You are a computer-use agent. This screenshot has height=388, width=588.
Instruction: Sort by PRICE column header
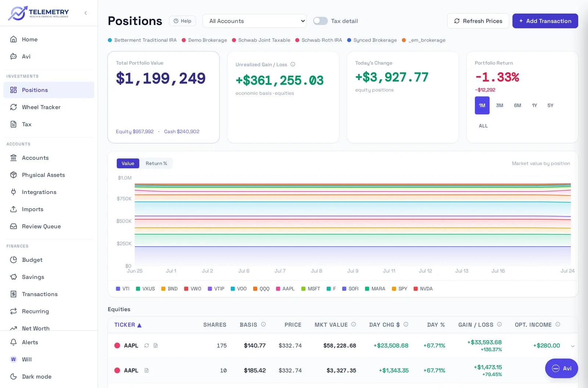point(293,325)
